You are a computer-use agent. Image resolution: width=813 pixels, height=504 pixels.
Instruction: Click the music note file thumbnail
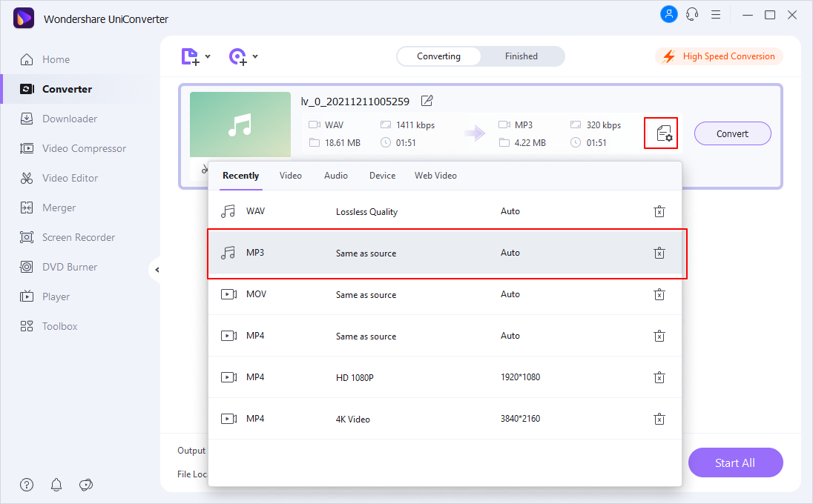[240, 125]
